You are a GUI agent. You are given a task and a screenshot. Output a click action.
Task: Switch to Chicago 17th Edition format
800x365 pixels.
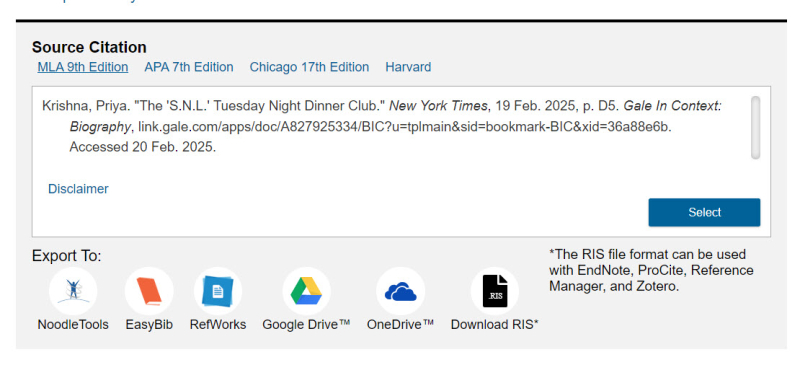click(309, 67)
